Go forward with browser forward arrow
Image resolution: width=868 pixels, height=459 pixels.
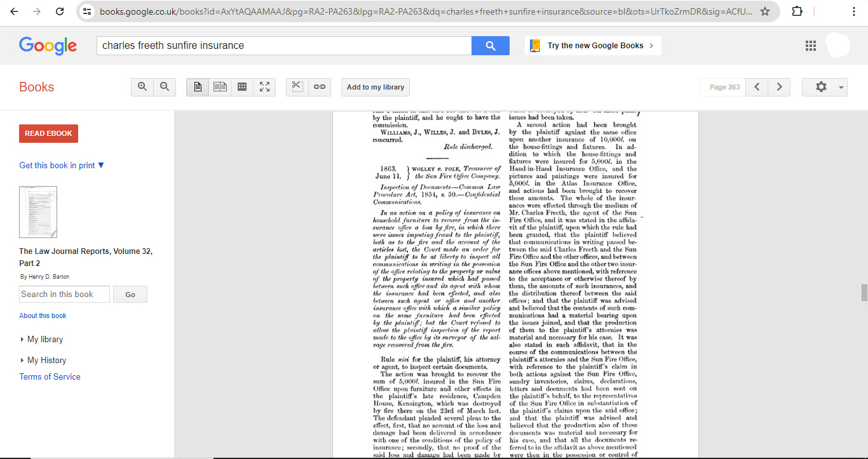[x=36, y=11]
